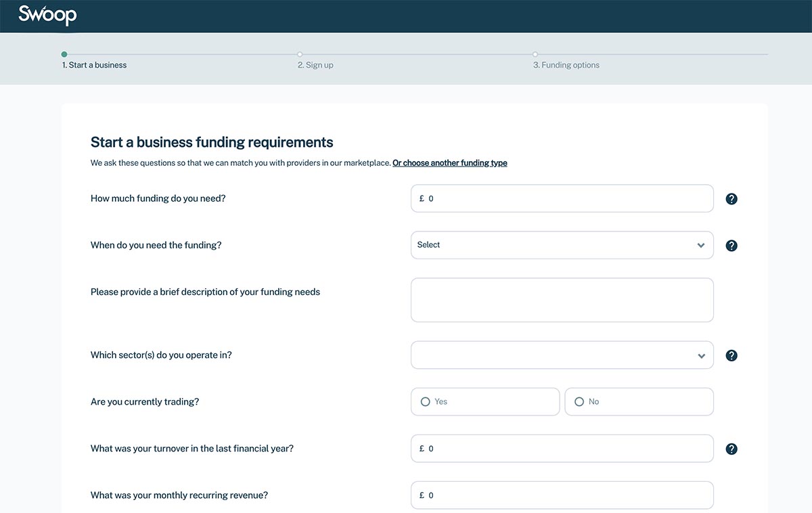Go to the Funding options step
The image size is (812, 513).
[x=566, y=64]
